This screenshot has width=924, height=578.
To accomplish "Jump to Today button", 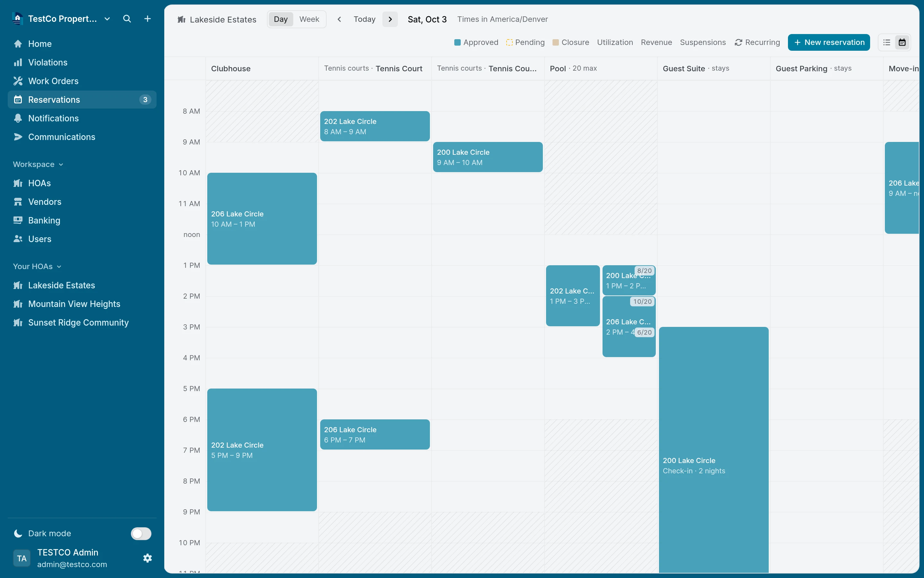I will pos(364,19).
